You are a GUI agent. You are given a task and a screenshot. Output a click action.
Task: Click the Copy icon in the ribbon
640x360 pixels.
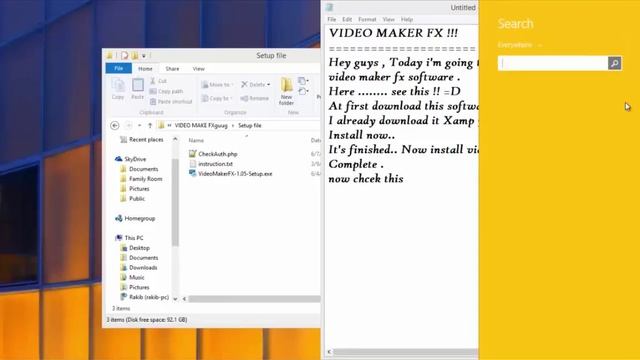[118, 89]
